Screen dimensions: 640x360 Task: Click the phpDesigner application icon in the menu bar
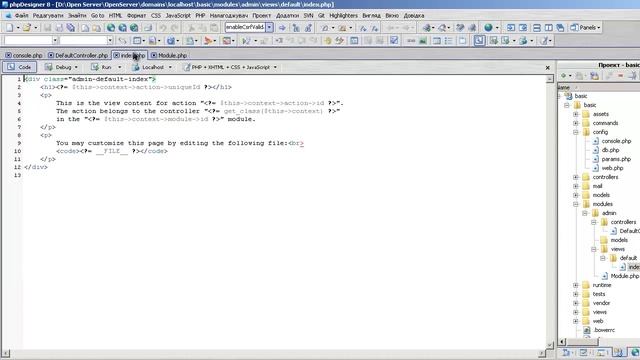coord(8,16)
